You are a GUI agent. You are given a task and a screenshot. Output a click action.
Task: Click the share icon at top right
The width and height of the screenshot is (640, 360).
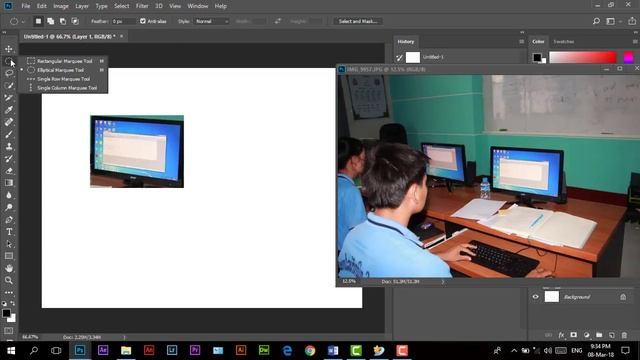coord(632,21)
